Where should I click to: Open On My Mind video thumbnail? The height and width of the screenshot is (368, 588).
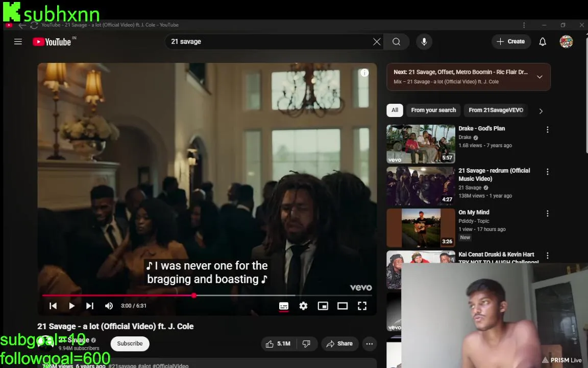point(421,228)
